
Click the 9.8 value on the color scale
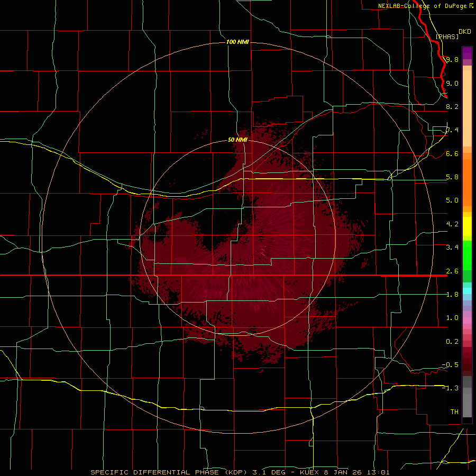(452, 59)
